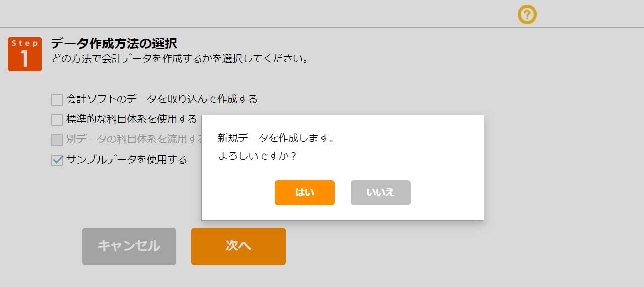Click the greyed-out 別データの科目体系 checkbox
Image resolution: width=644 pixels, height=287 pixels.
[57, 140]
